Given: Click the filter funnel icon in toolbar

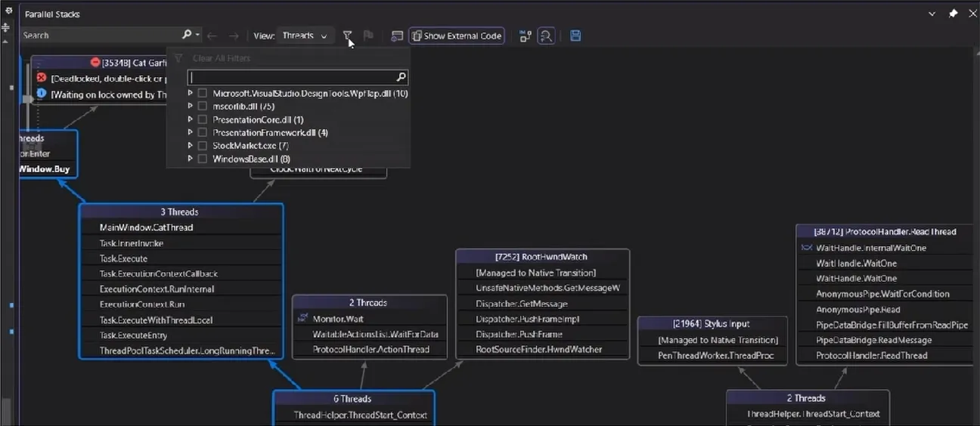Looking at the screenshot, I should (x=347, y=35).
